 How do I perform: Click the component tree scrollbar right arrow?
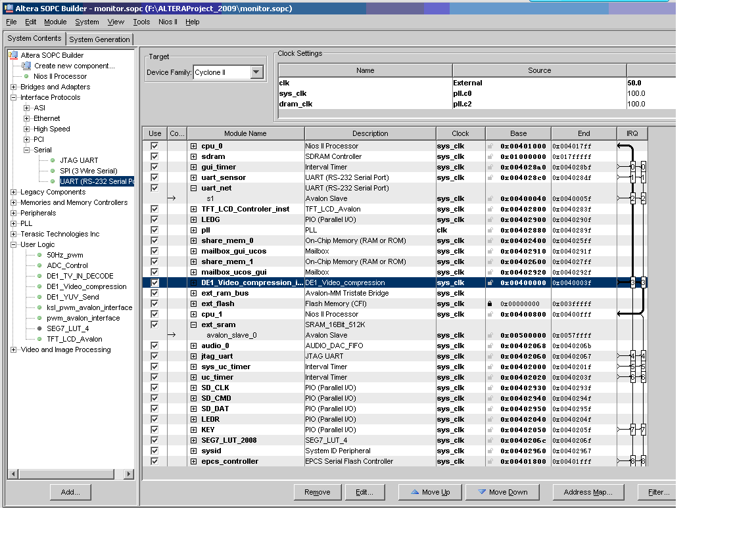click(128, 474)
